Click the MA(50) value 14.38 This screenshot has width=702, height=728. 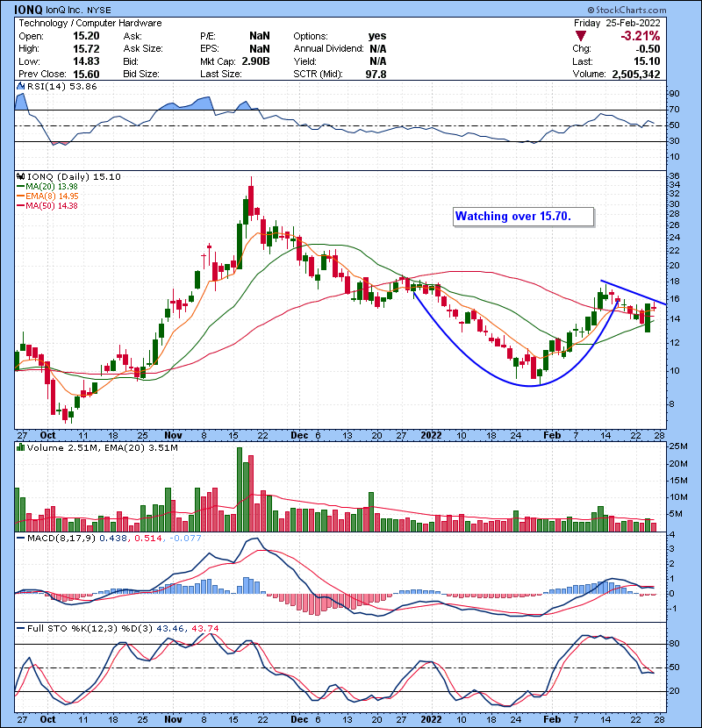click(x=68, y=205)
